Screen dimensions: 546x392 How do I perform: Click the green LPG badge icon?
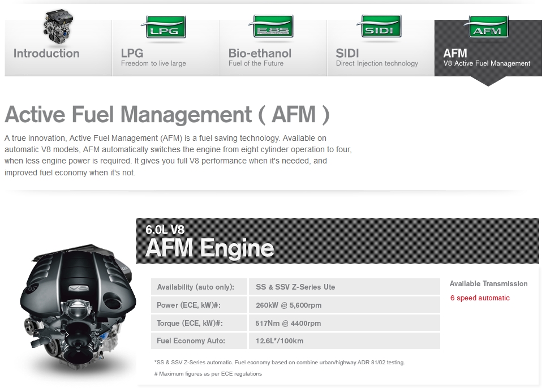click(164, 27)
